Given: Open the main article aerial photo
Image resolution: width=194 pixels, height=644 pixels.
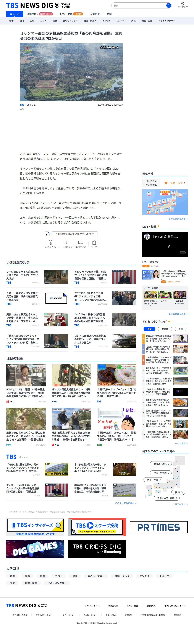Looking at the screenshot, I should (71, 72).
